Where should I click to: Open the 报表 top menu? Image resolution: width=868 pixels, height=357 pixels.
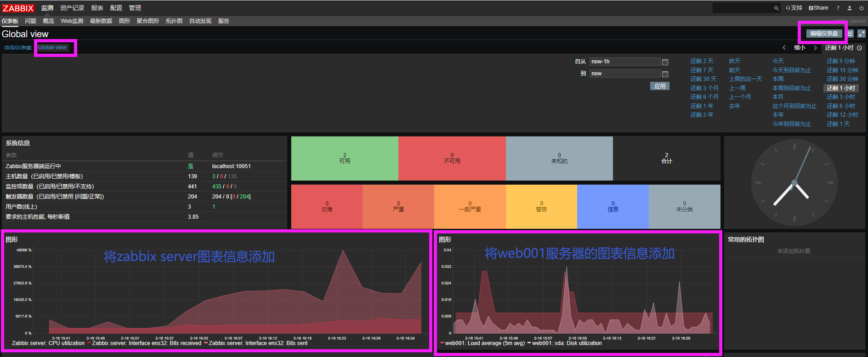point(97,8)
